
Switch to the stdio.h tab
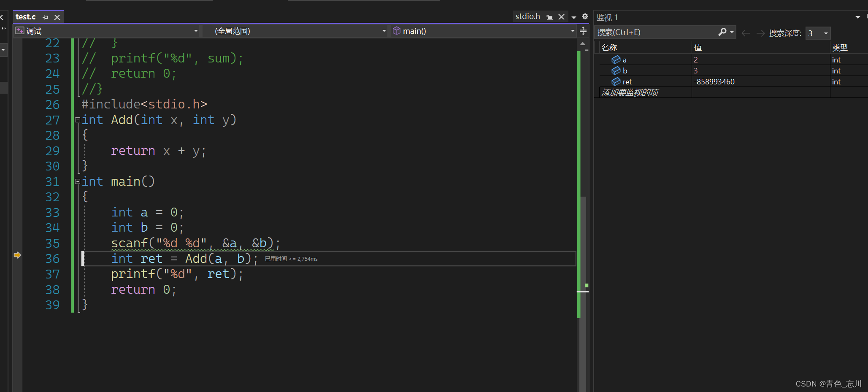pos(527,16)
